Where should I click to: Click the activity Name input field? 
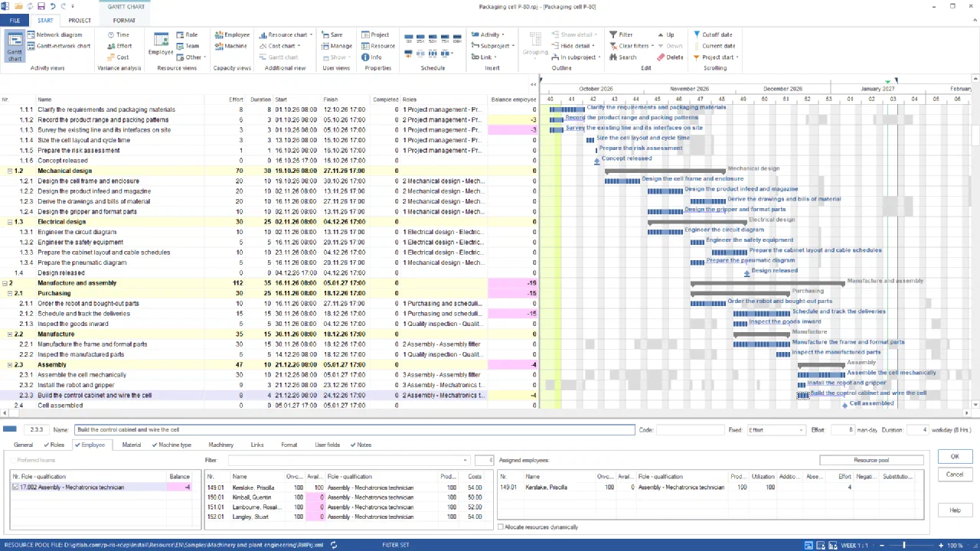pos(354,430)
